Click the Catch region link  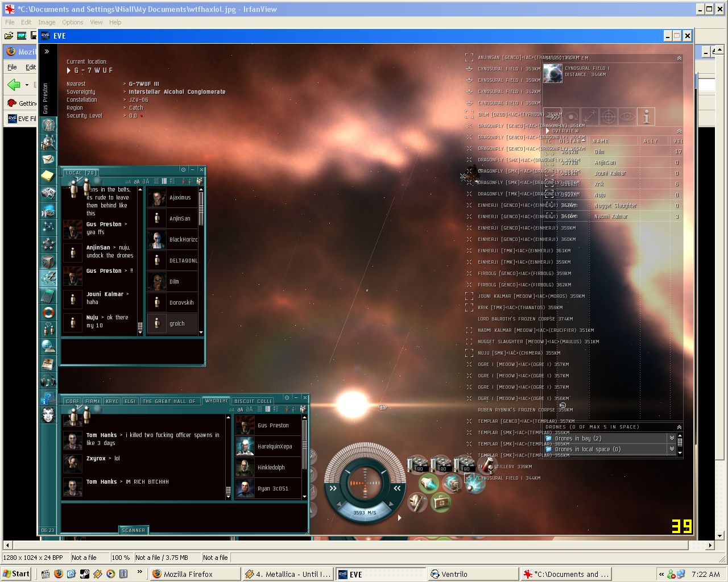tap(136, 107)
